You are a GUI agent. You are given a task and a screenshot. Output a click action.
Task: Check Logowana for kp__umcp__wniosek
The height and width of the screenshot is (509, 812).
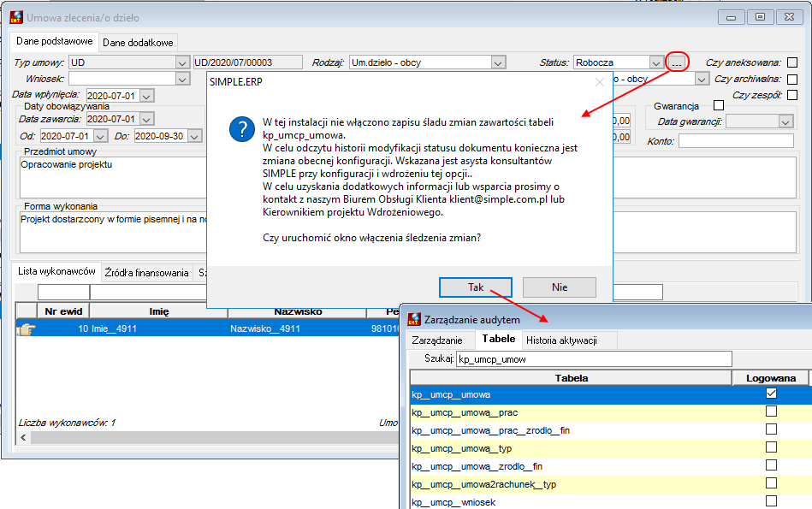(771, 501)
